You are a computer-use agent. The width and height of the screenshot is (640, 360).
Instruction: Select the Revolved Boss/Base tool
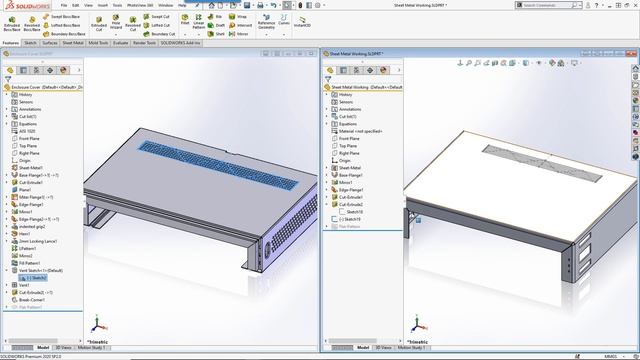pyautogui.click(x=31, y=24)
